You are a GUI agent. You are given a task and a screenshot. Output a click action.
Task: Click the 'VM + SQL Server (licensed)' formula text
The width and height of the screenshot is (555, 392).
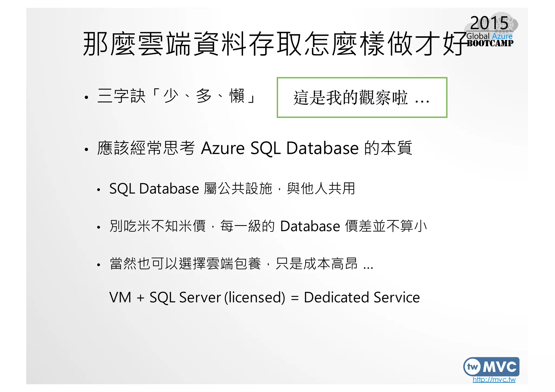197,297
